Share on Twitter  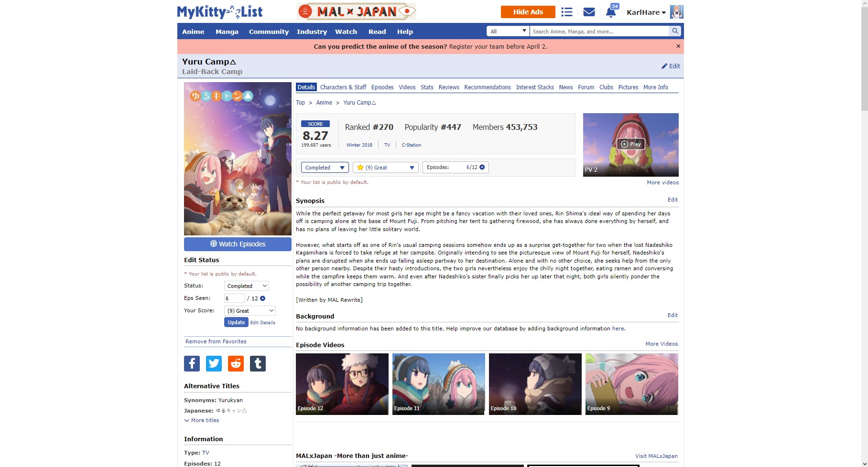click(x=214, y=363)
